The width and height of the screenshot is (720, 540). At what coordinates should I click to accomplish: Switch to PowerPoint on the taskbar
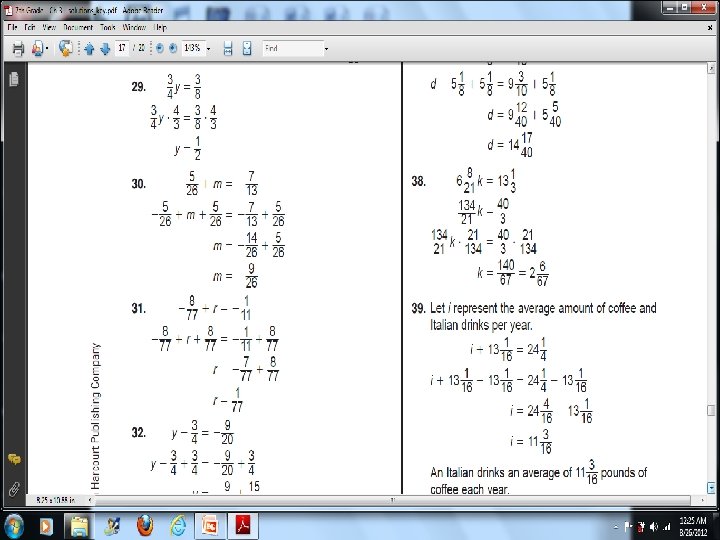pyautogui.click(x=211, y=526)
